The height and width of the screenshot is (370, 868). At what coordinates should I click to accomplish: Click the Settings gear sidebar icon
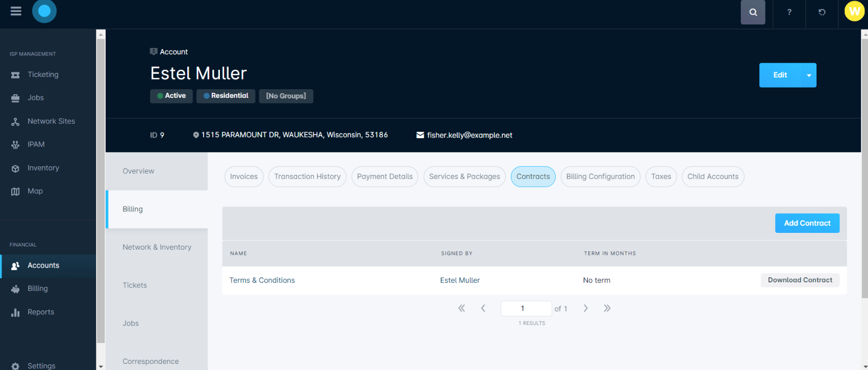point(15,366)
